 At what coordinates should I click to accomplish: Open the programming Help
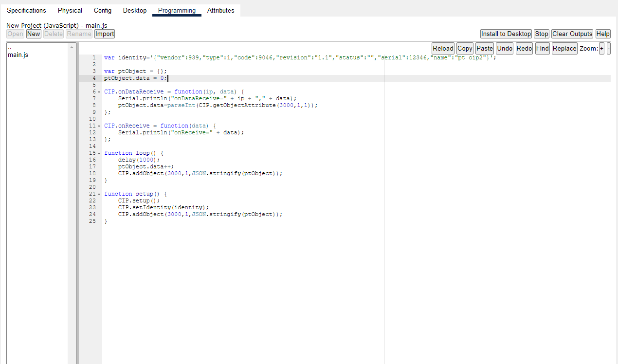pos(603,34)
